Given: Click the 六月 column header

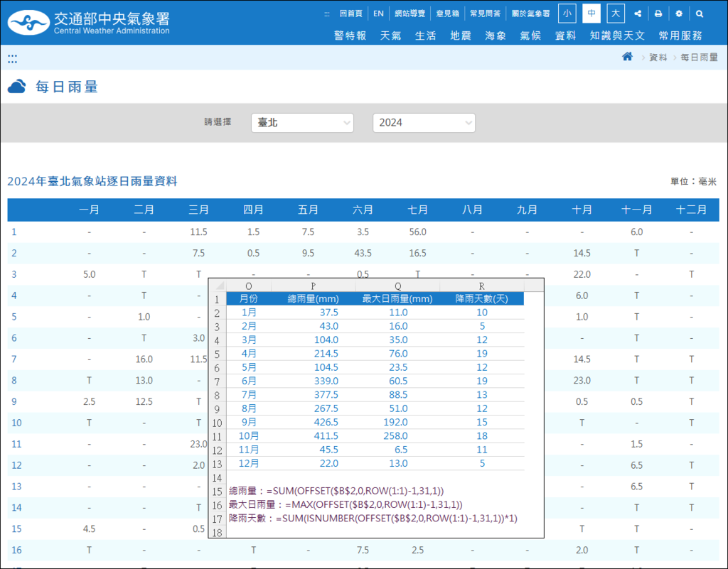Looking at the screenshot, I should pos(363,210).
